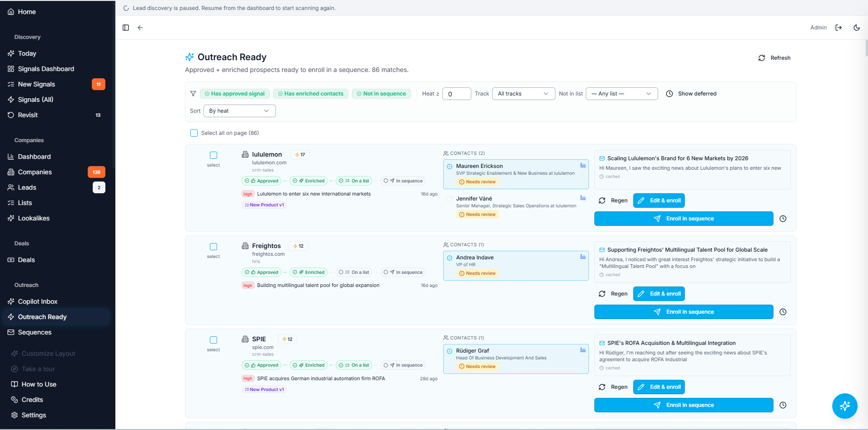The width and height of the screenshot is (868, 430).
Task: Click the Heat minimum input field
Action: pos(456,94)
